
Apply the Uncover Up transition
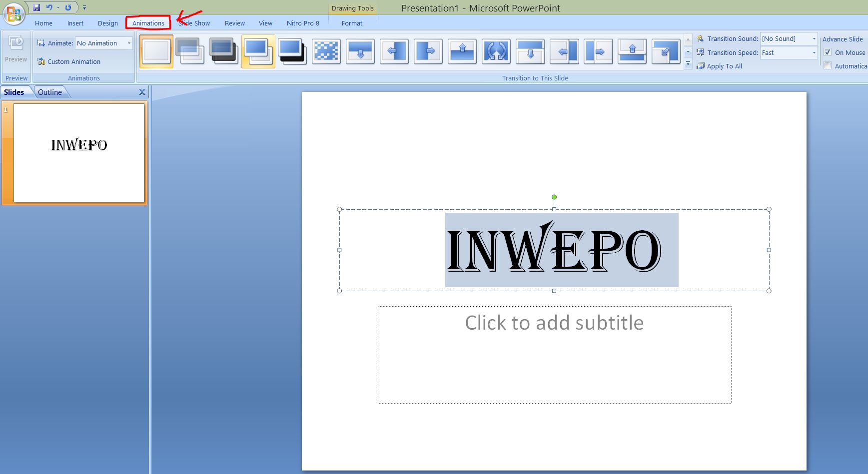pos(632,51)
